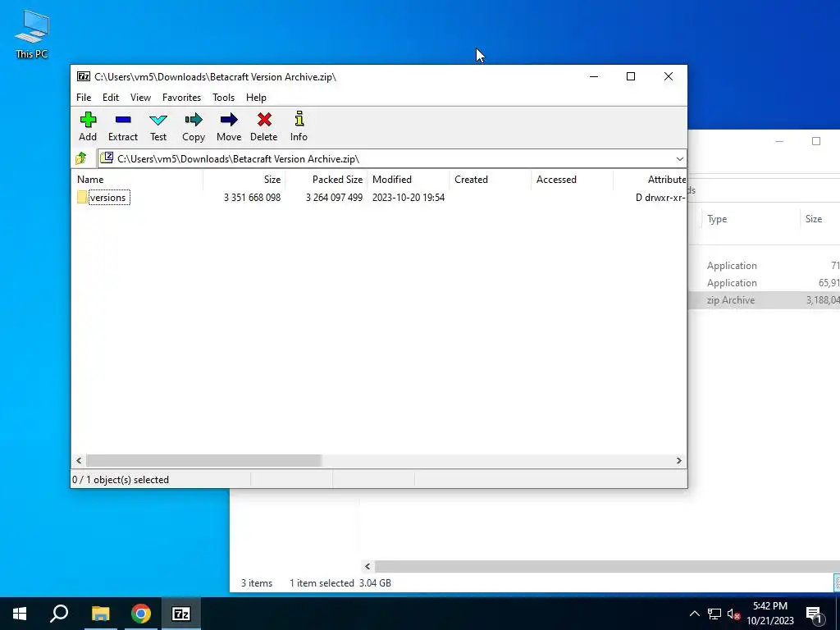Open the notification center

[815, 614]
